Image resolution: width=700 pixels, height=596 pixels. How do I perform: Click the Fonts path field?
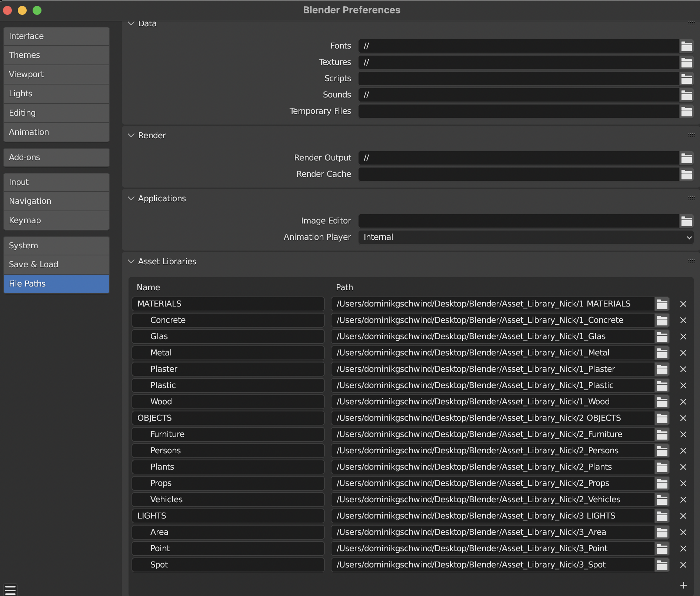pyautogui.click(x=519, y=46)
